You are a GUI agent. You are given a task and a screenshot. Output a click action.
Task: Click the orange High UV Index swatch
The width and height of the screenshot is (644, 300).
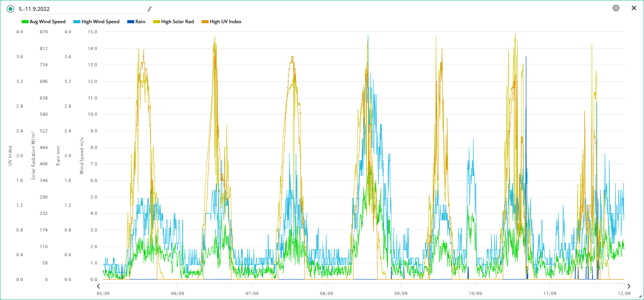[205, 22]
